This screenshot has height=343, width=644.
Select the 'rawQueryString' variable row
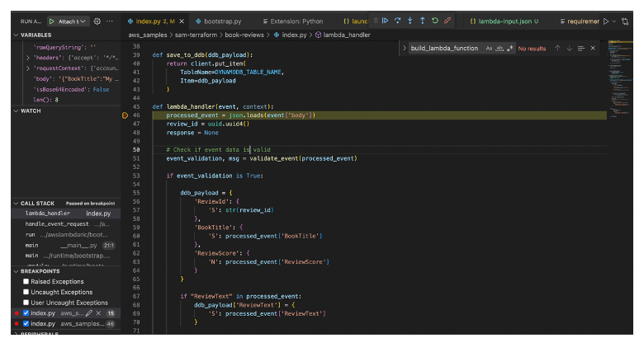pos(67,48)
